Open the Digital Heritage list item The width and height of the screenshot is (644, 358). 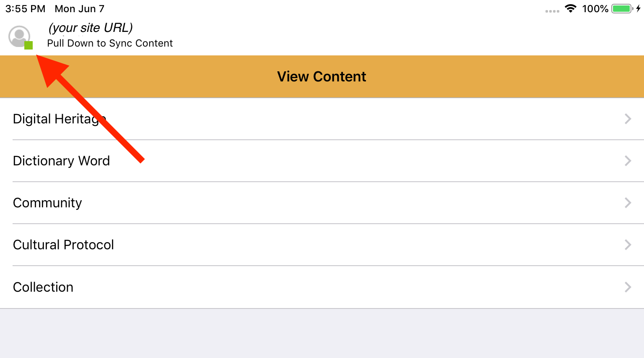(x=322, y=119)
